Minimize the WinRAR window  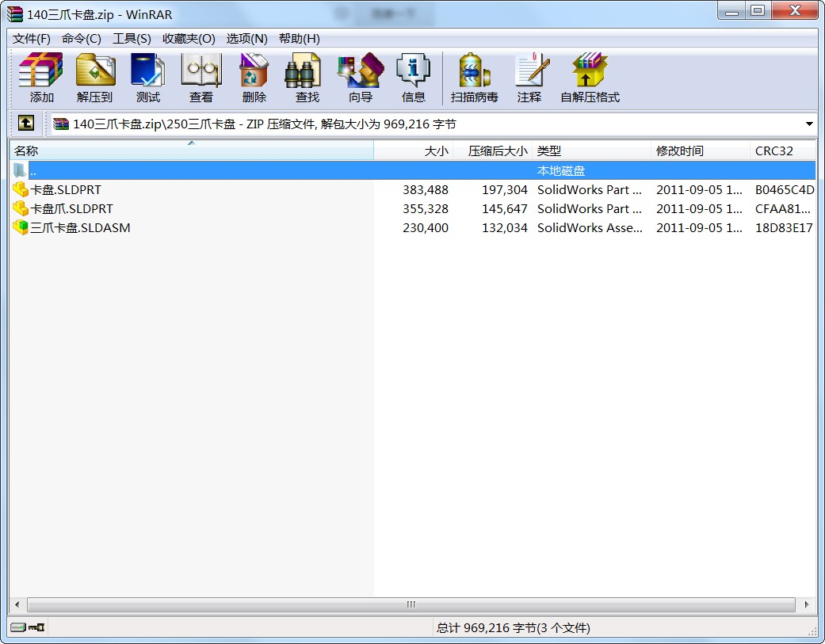click(x=731, y=10)
